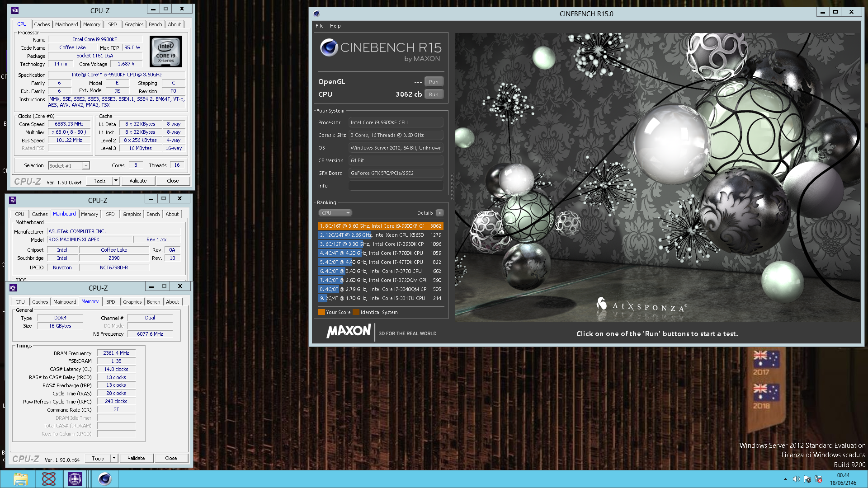Select ranking row 4 i7-7700K
Image resolution: width=868 pixels, height=488 pixels.
coord(381,253)
